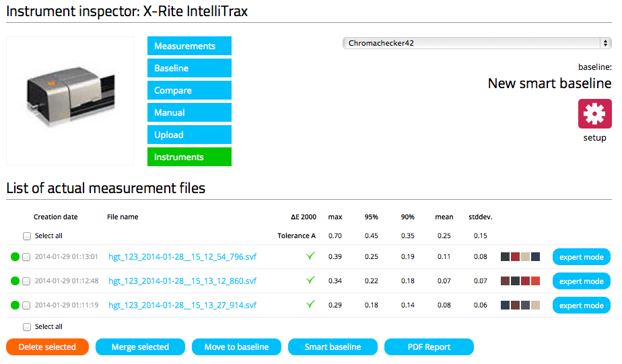Click green status dot of 15_12_54_796 file
Viewport: 622px width, 364px height.
tap(15, 257)
